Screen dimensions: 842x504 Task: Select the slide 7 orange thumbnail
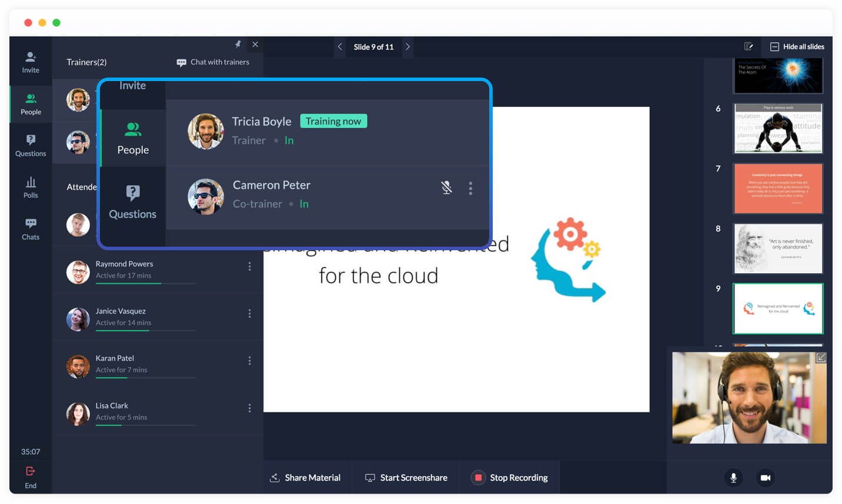778,189
